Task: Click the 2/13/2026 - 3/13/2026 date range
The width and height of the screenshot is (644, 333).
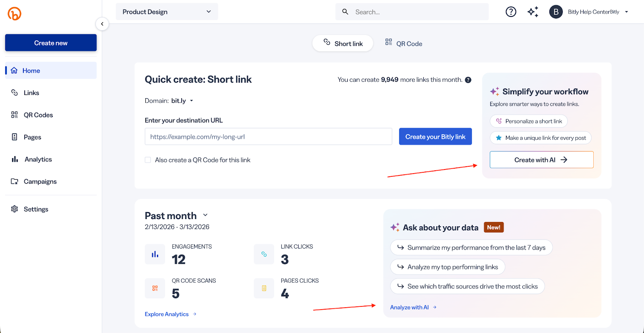Action: [x=177, y=227]
